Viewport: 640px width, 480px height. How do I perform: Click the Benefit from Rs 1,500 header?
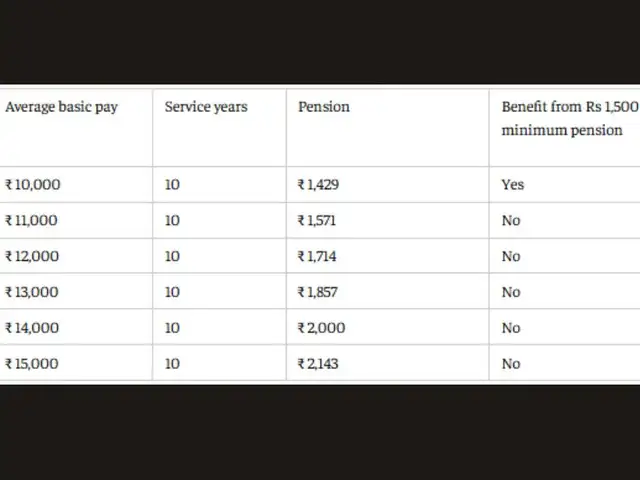[x=569, y=118]
